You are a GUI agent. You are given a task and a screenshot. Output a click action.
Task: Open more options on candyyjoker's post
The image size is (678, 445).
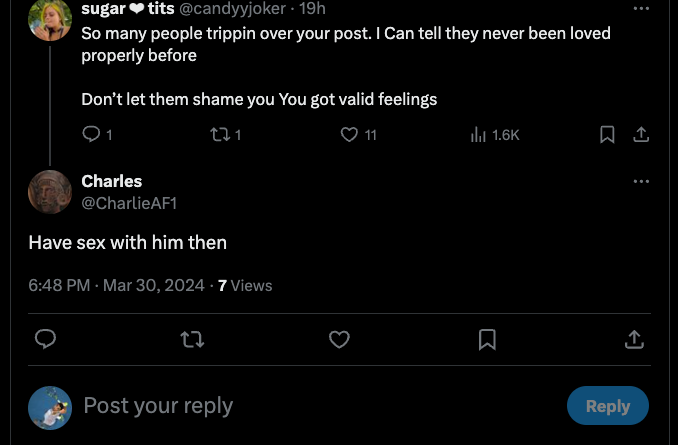pos(641,8)
